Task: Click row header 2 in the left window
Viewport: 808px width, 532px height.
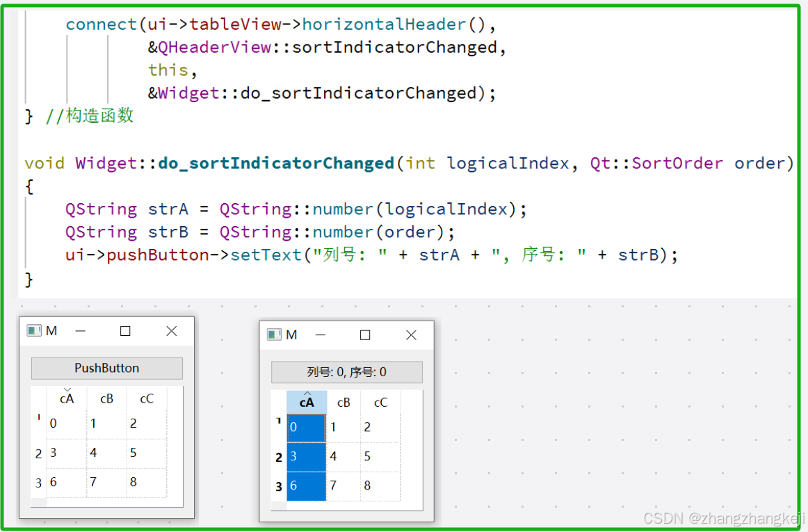Action: point(39,453)
